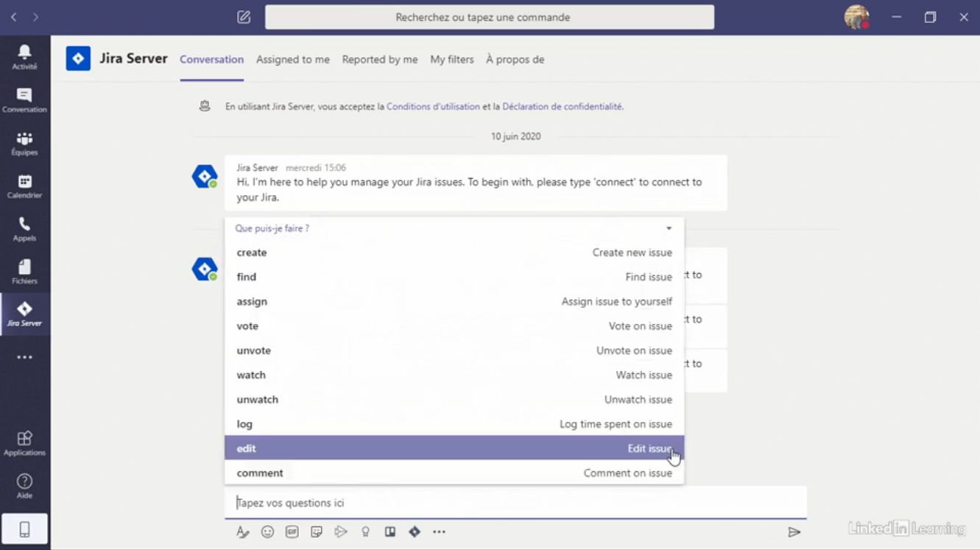Open Équipes in left sidebar
This screenshot has height=550, width=980.
point(24,143)
